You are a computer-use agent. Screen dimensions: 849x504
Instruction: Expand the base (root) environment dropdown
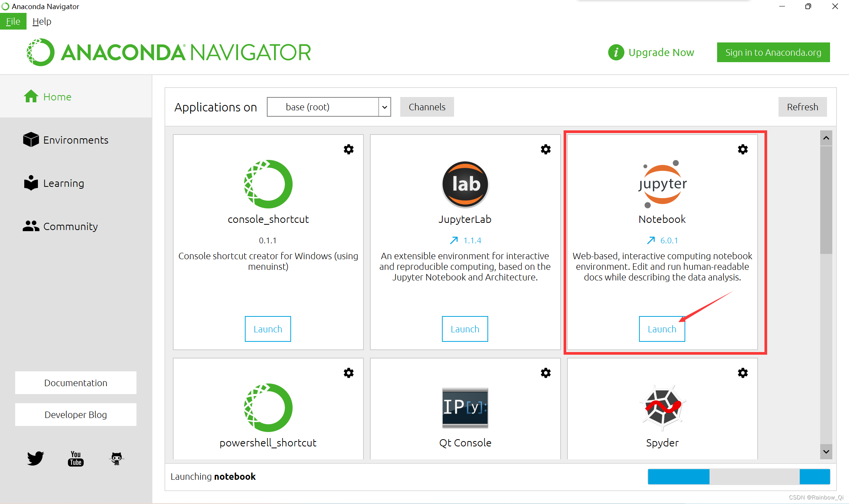385,107
